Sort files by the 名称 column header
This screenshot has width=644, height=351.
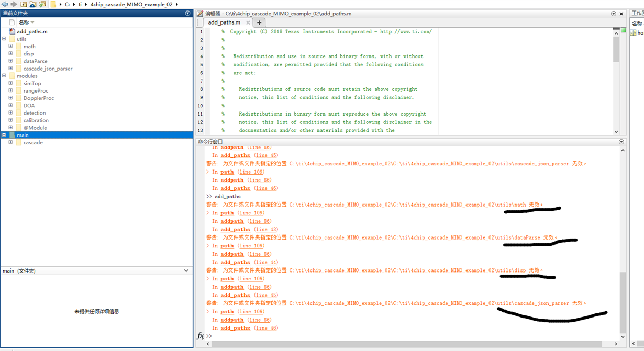coord(24,22)
